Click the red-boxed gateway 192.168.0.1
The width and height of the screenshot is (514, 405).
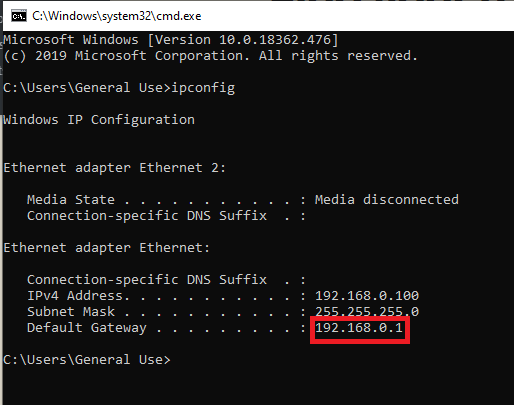coord(359,328)
